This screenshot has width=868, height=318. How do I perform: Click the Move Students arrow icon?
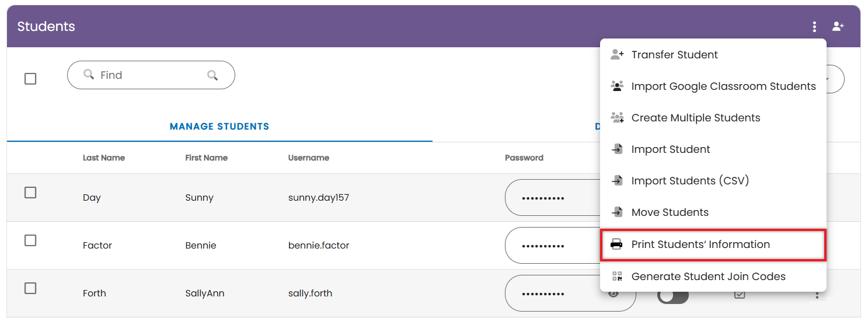617,212
